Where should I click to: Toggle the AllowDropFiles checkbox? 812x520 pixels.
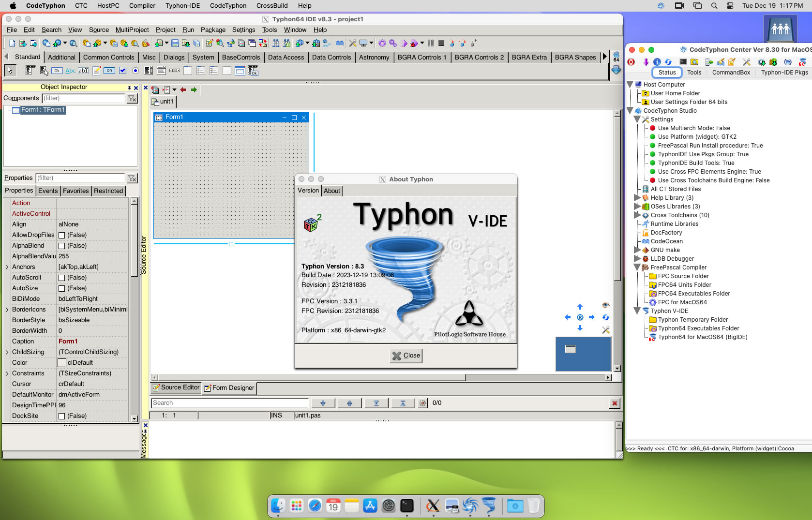[61, 235]
